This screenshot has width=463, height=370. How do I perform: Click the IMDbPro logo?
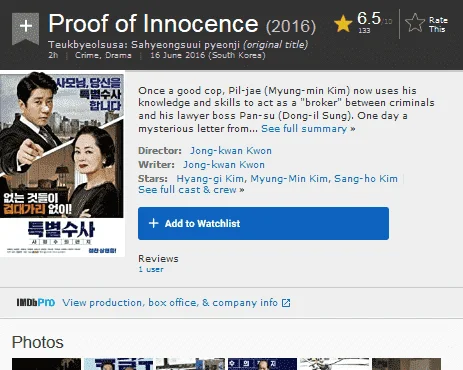tap(36, 303)
